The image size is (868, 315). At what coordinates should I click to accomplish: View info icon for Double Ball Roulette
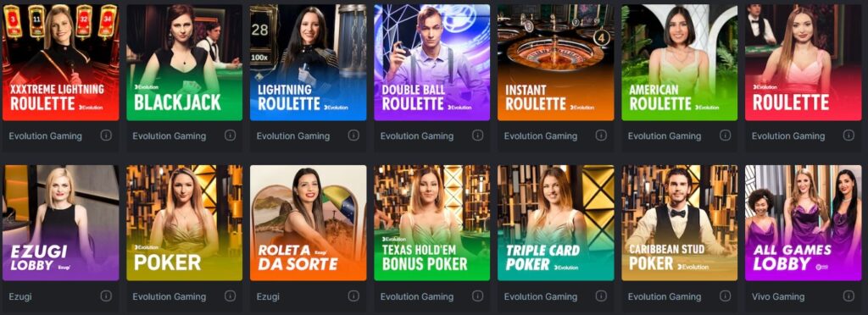tap(477, 135)
